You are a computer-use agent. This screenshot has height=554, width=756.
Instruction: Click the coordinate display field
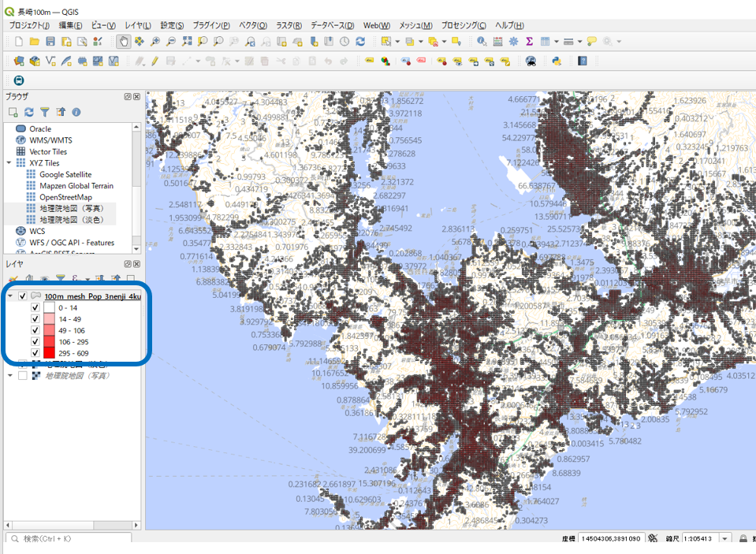(x=611, y=538)
